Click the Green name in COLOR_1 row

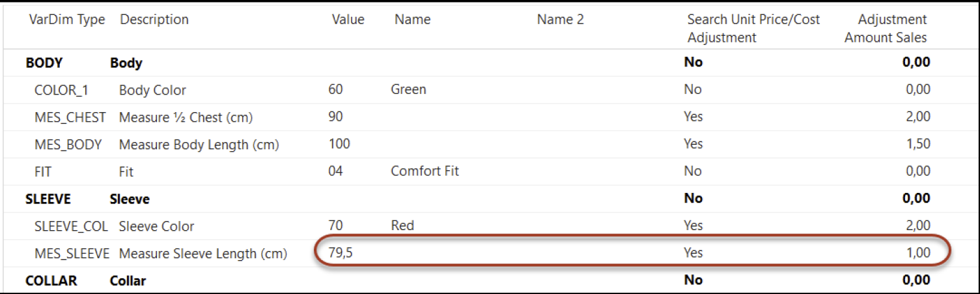[x=408, y=89]
